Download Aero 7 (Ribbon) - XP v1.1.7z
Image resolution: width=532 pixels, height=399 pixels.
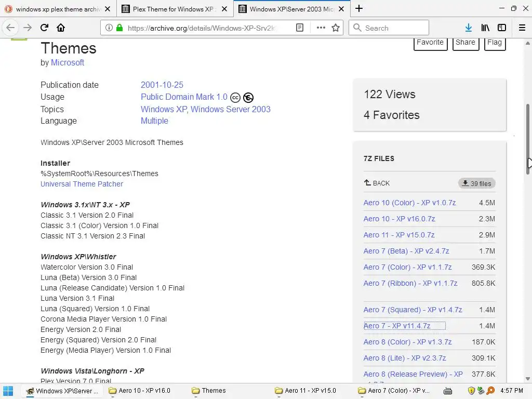pos(410,283)
